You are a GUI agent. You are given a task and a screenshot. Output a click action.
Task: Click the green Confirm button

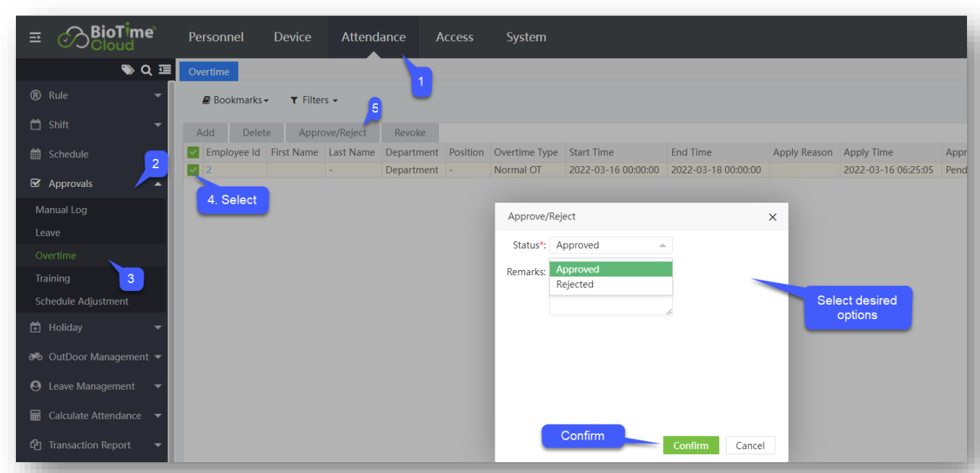690,446
